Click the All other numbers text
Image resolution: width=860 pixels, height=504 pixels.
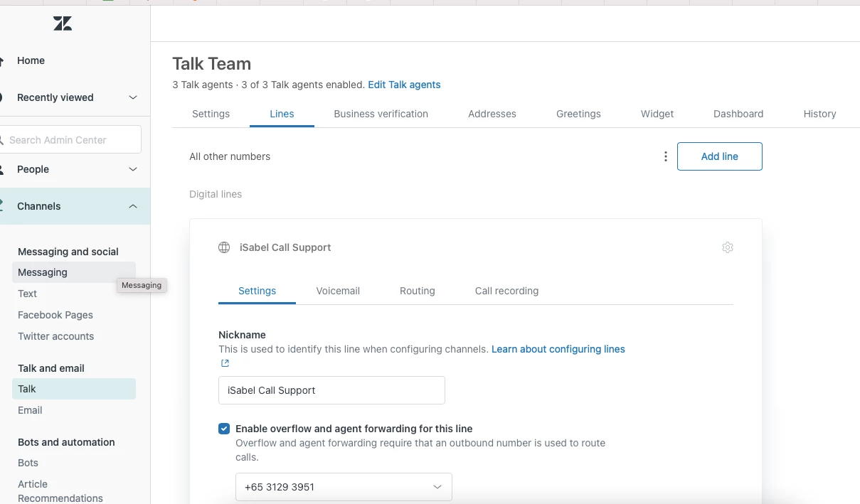click(x=230, y=156)
